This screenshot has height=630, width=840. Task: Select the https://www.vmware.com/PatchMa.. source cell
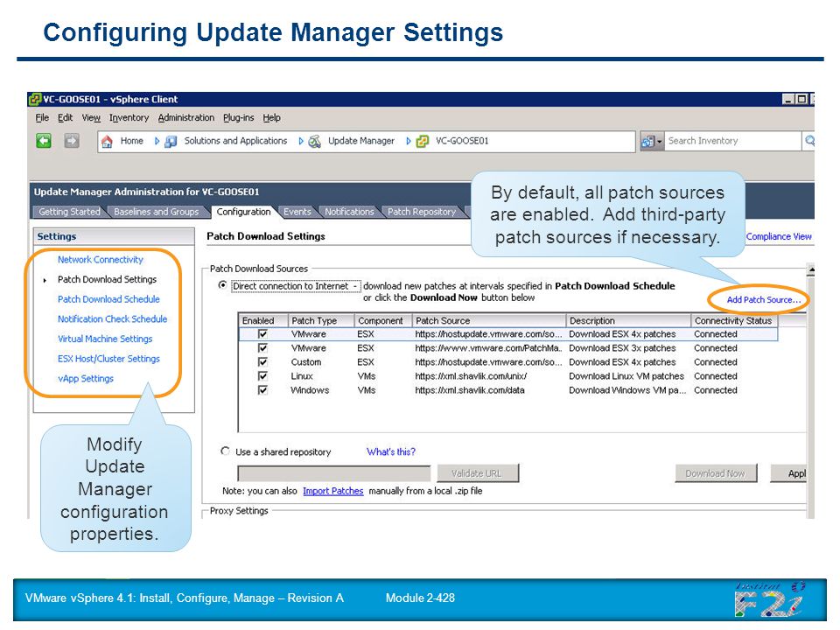[x=488, y=348]
